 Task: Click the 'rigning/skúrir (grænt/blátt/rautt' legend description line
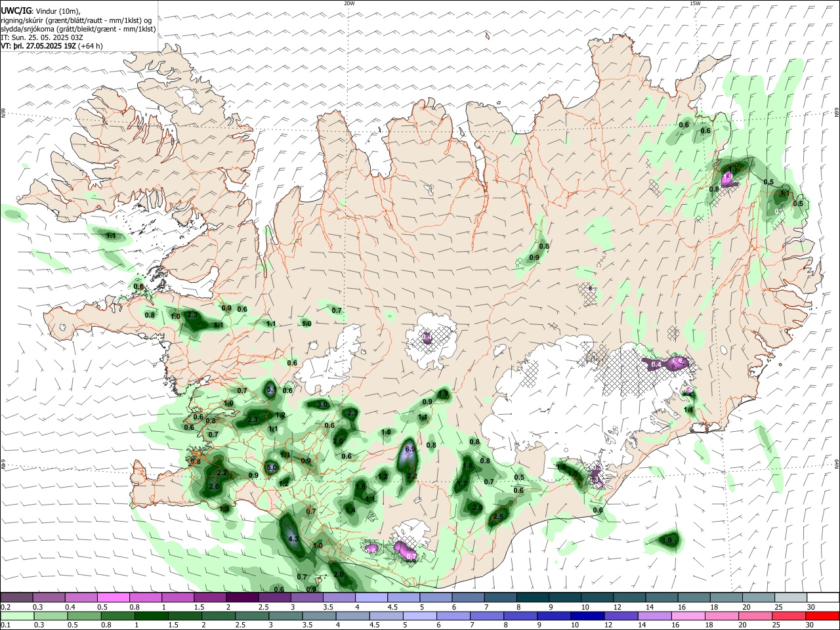tap(77, 20)
